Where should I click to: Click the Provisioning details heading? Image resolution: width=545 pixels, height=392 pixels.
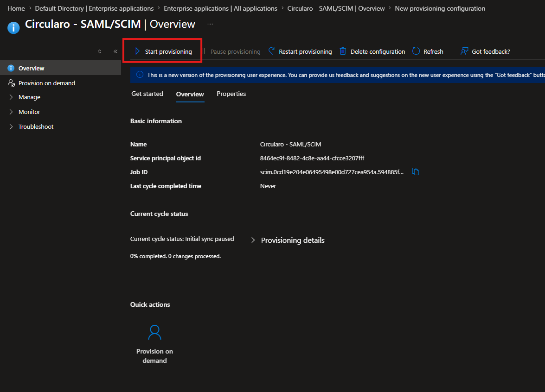293,240
